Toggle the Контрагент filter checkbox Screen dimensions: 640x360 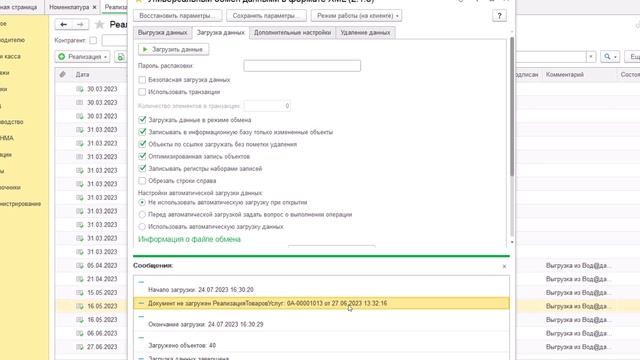93,40
